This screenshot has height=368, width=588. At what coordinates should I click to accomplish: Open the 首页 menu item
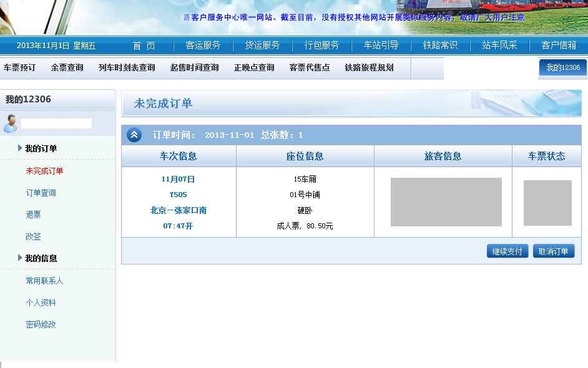tap(144, 46)
